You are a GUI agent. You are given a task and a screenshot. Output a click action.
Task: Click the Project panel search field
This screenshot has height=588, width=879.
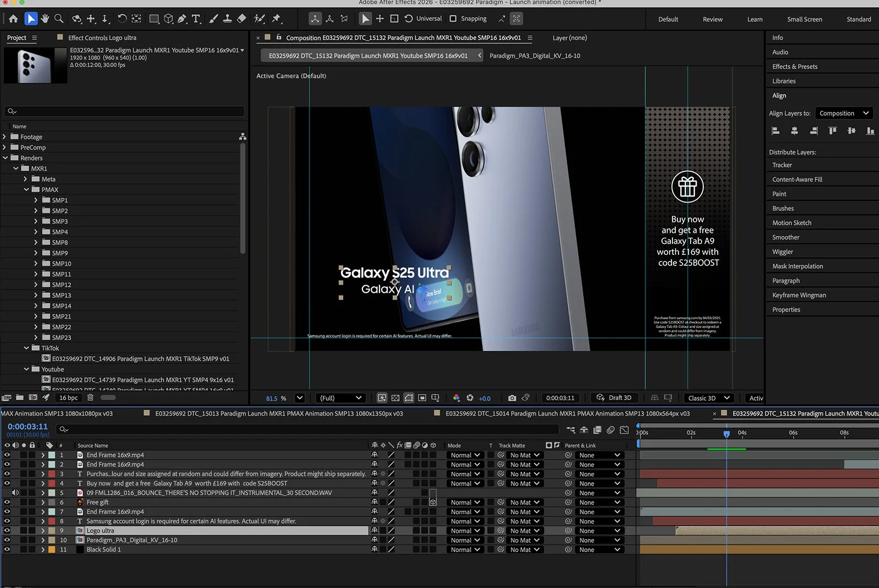[x=124, y=111]
